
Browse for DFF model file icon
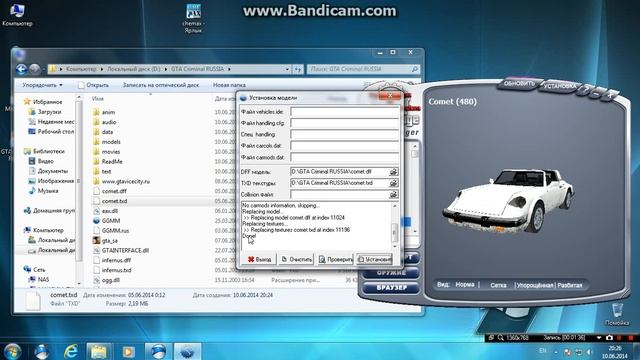point(393,172)
